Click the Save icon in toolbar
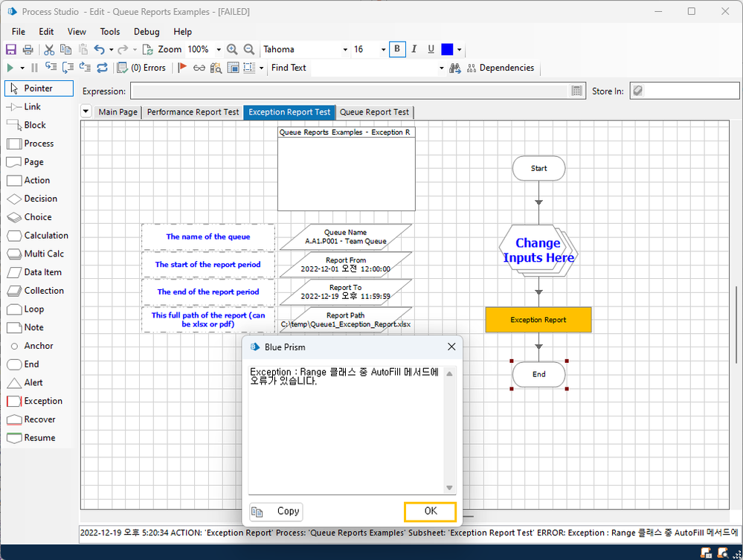 (11, 50)
